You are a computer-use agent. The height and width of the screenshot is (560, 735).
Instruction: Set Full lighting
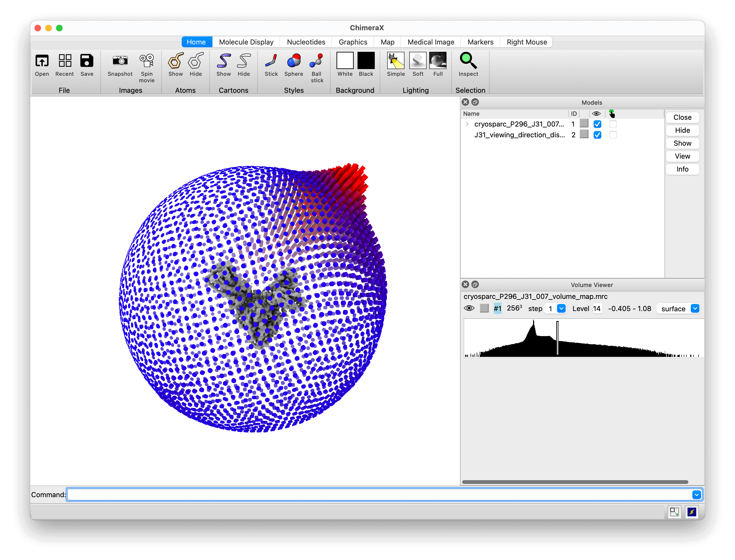pos(438,61)
